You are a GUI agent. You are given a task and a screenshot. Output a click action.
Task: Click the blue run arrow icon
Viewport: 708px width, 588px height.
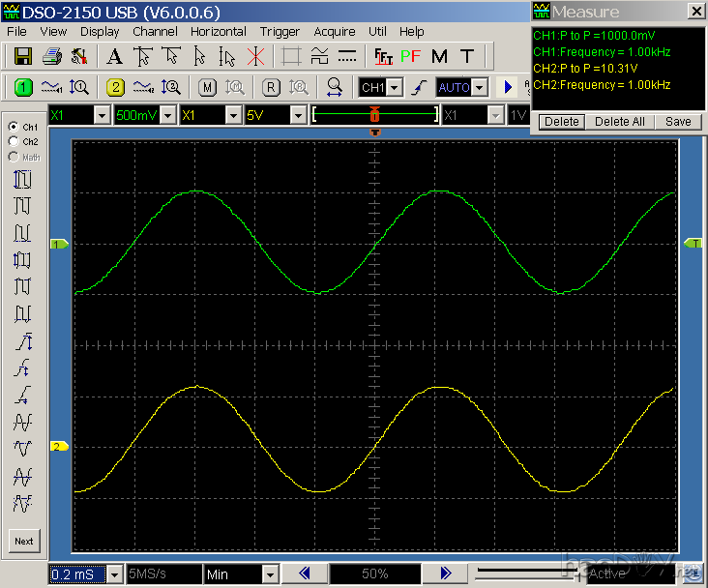(508, 87)
